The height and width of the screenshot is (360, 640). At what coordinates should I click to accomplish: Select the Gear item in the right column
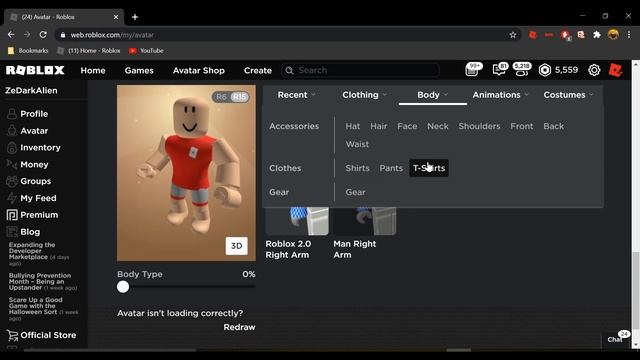click(356, 192)
